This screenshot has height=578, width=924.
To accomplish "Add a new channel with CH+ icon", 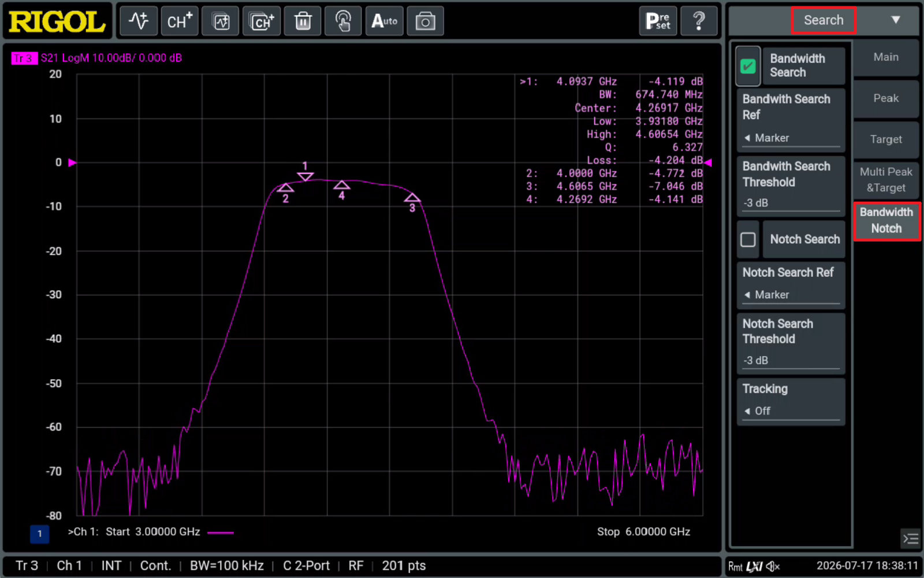I will 180,21.
